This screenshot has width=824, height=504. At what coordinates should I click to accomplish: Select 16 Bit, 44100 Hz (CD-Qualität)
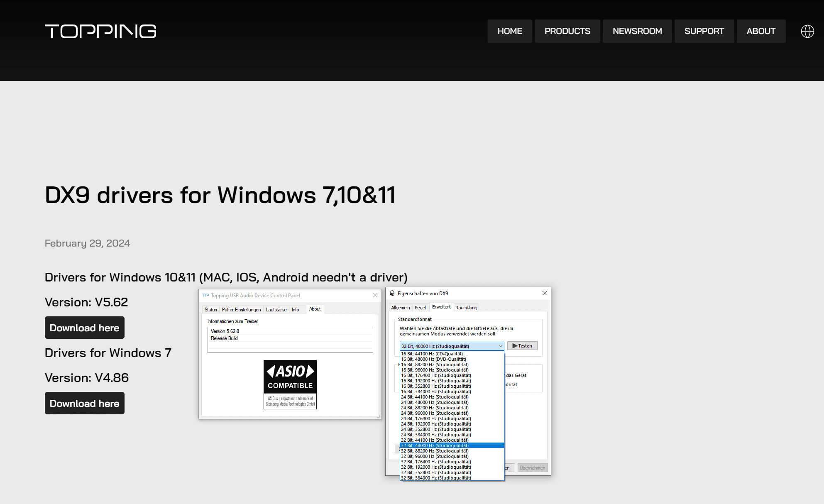(452, 354)
